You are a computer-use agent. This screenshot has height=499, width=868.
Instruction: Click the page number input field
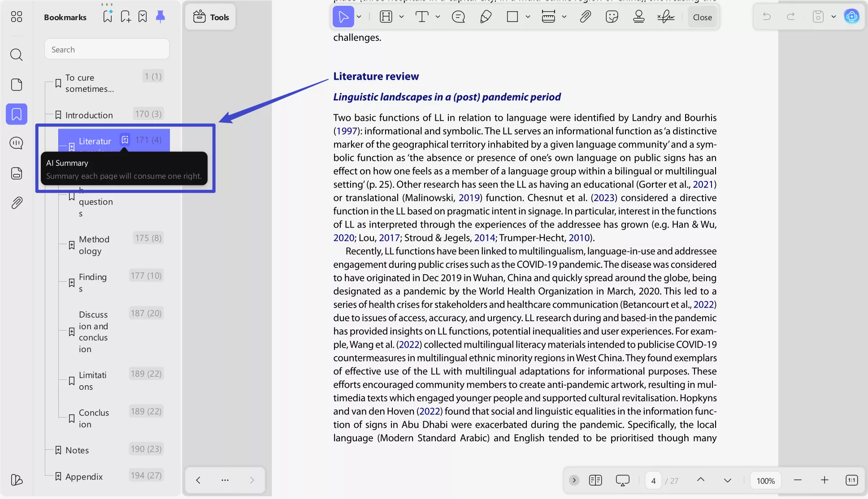[x=653, y=480]
